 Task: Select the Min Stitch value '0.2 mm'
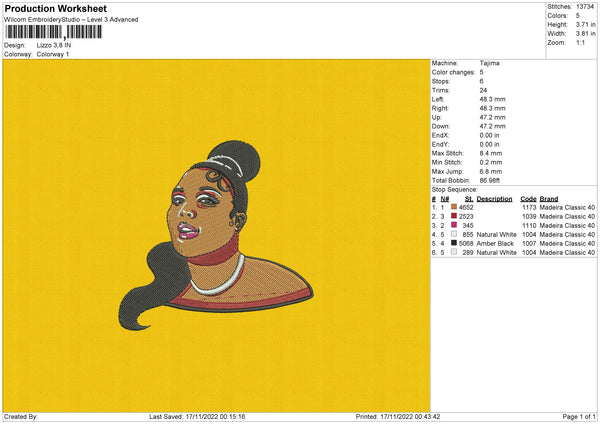(491, 162)
